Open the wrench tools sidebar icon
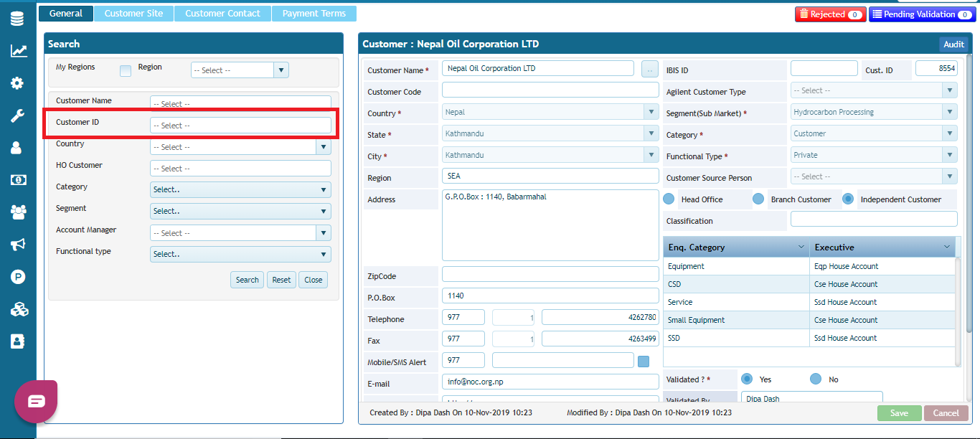 [17, 115]
